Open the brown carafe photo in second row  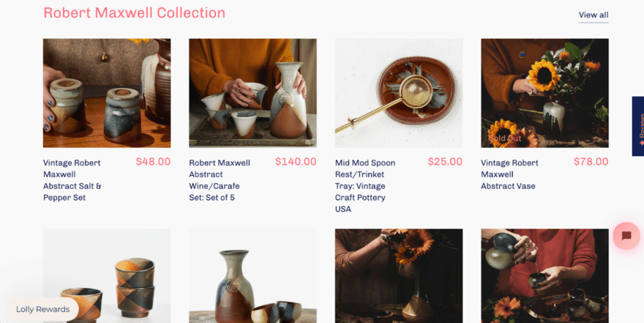[252, 276]
